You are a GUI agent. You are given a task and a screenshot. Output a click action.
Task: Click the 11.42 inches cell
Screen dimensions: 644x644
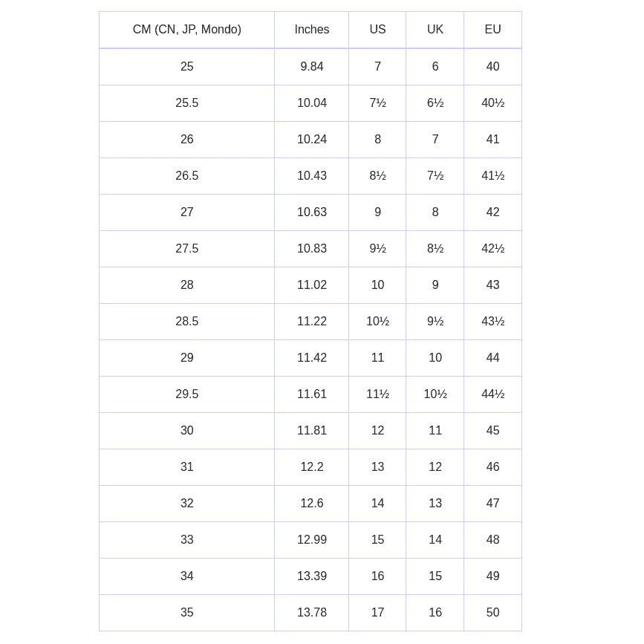tap(311, 357)
